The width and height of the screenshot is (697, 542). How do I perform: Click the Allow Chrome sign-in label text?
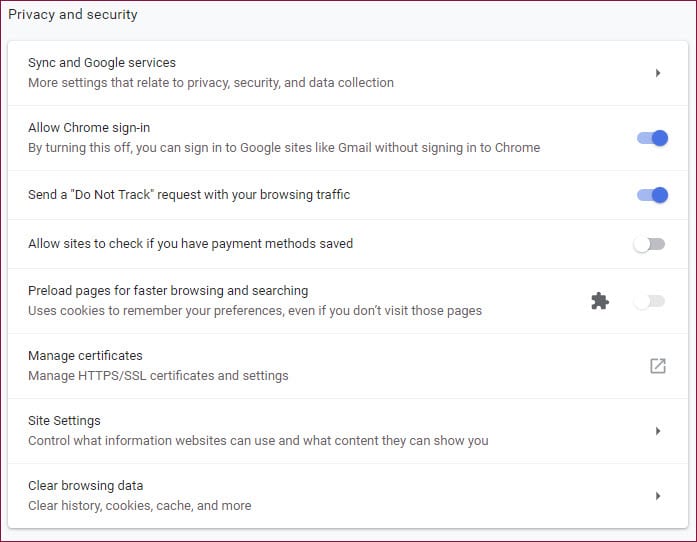pyautogui.click(x=89, y=128)
